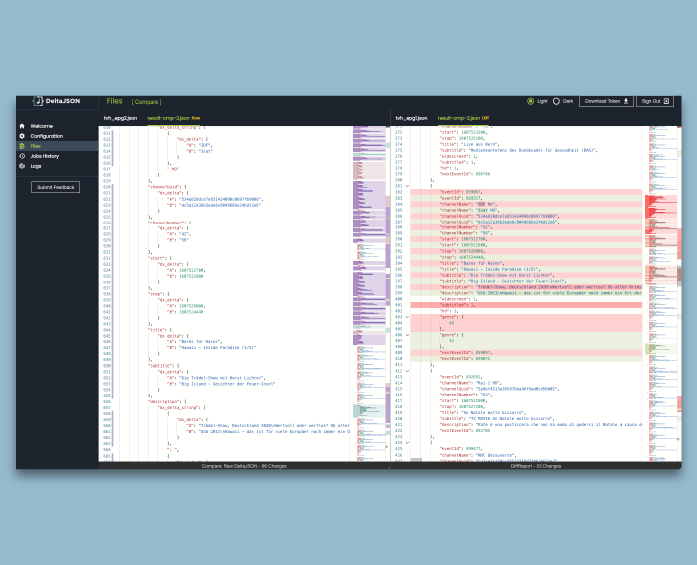
Task: Open Jobs History via clock icon
Action: click(22, 156)
